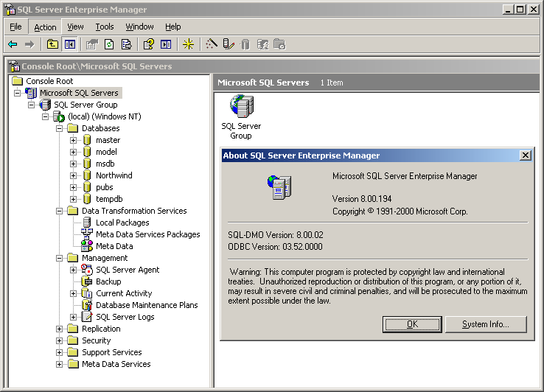Open the Window menu
The width and height of the screenshot is (544, 392).
pos(139,27)
